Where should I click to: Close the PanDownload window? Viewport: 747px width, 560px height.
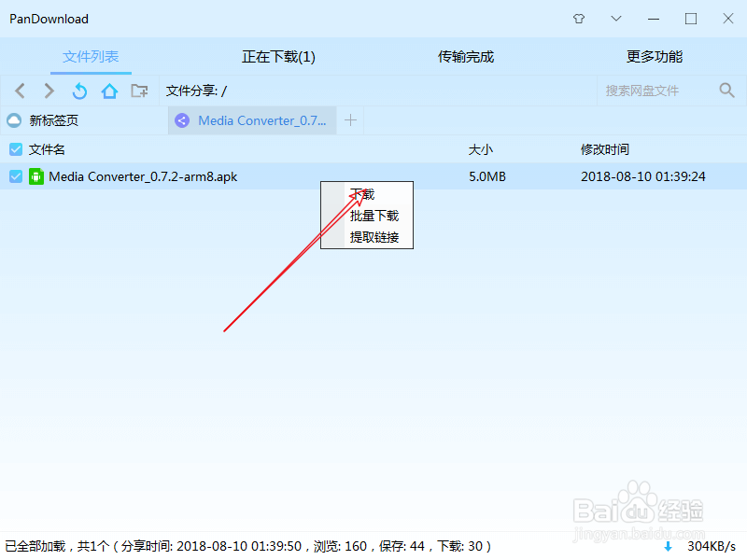coord(728,19)
